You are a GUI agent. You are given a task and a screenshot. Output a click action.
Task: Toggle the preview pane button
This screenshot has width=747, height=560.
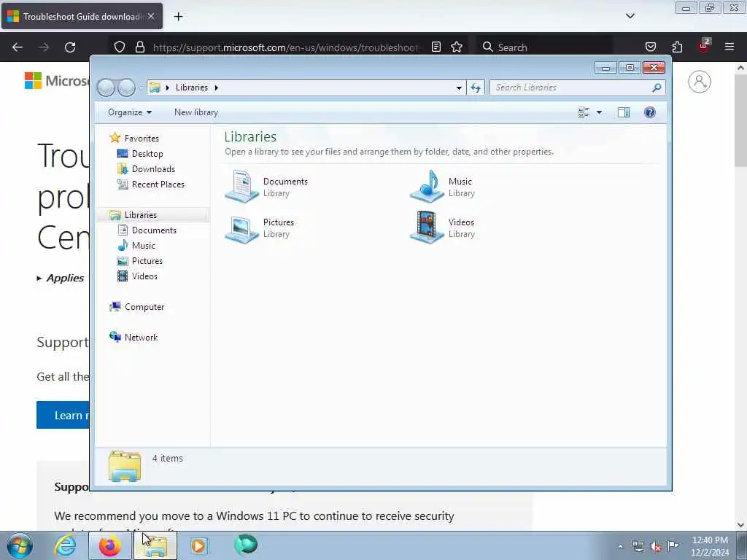pos(624,112)
